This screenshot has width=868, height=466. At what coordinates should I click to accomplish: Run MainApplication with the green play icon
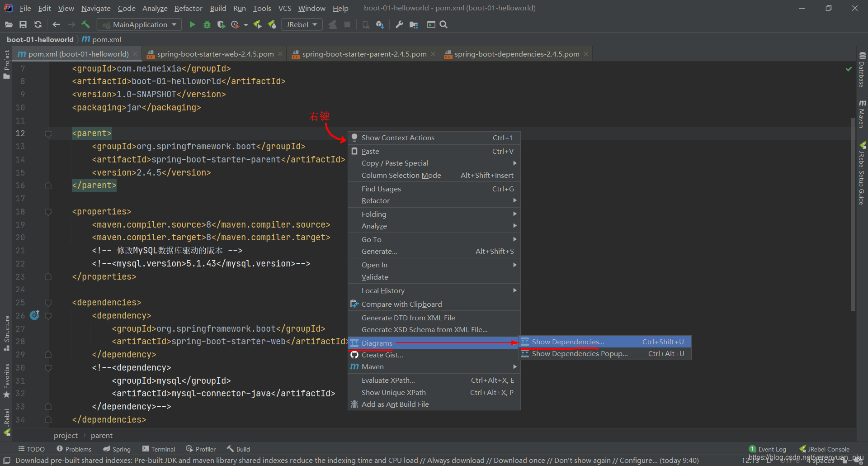point(192,24)
